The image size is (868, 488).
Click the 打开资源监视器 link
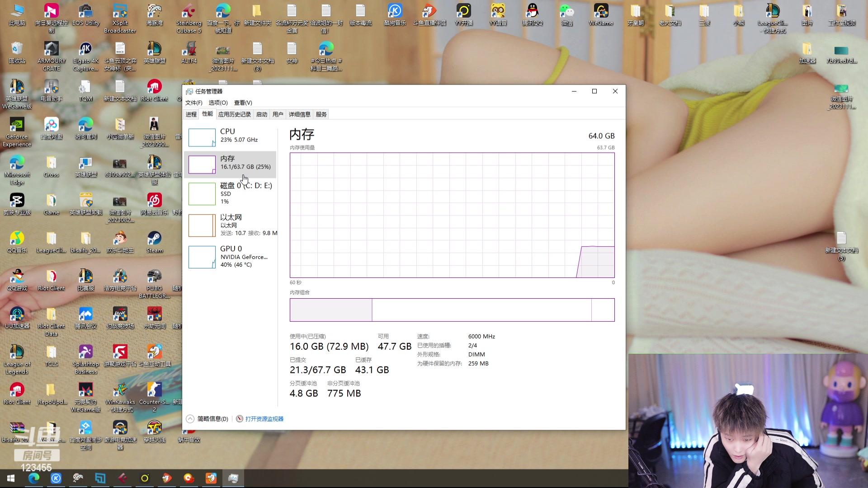pos(264,419)
